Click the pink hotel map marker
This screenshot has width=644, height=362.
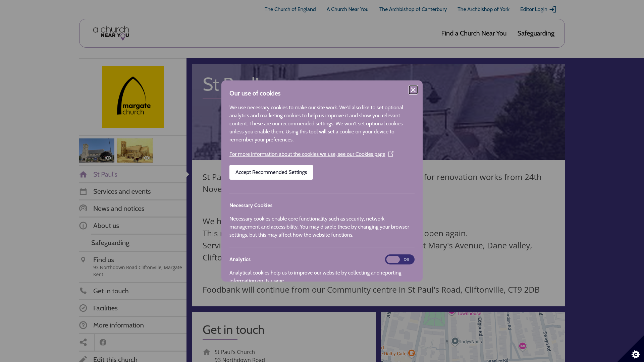tap(522, 346)
